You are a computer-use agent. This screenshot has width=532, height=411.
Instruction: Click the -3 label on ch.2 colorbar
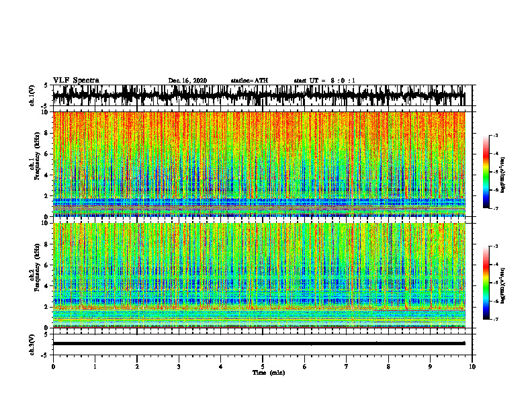click(x=495, y=246)
